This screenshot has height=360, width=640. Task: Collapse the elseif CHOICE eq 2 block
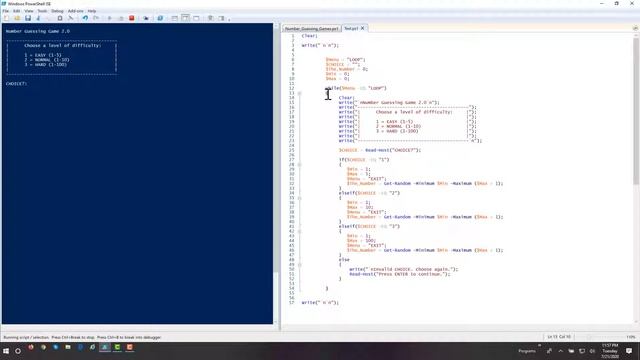[300, 198]
